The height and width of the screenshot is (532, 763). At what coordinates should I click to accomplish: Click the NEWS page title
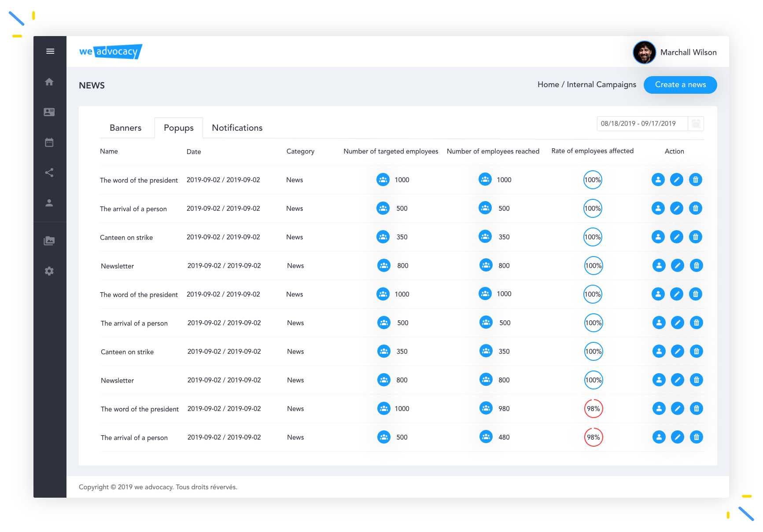92,85
